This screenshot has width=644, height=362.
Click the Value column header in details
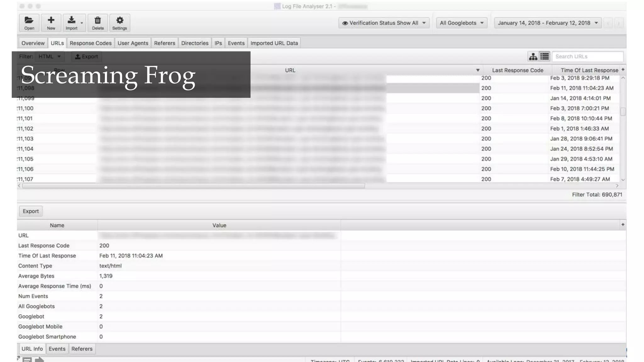[219, 225]
